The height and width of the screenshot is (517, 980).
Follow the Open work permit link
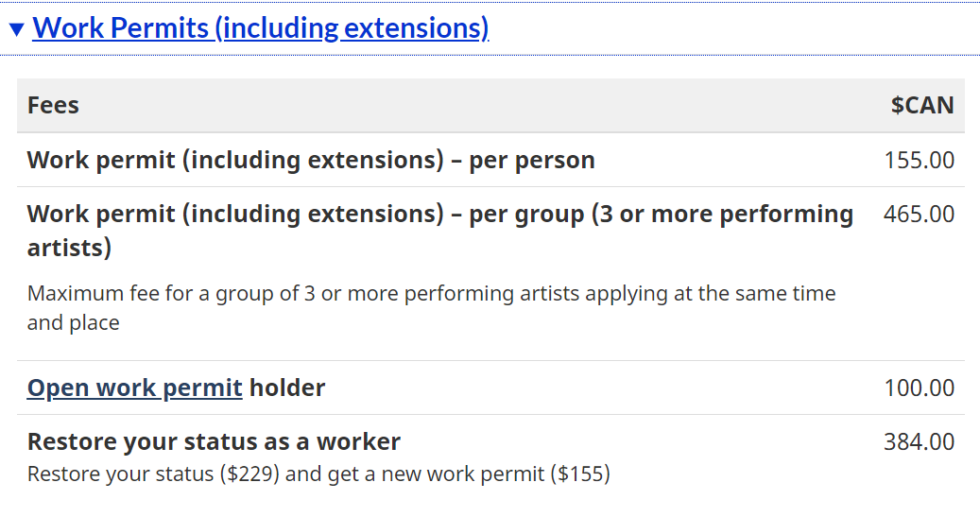[134, 388]
